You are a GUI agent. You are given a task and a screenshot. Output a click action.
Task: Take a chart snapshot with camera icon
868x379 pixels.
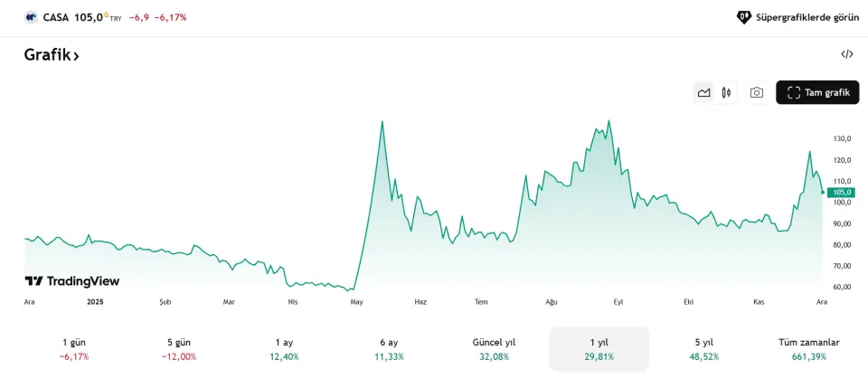coord(757,92)
